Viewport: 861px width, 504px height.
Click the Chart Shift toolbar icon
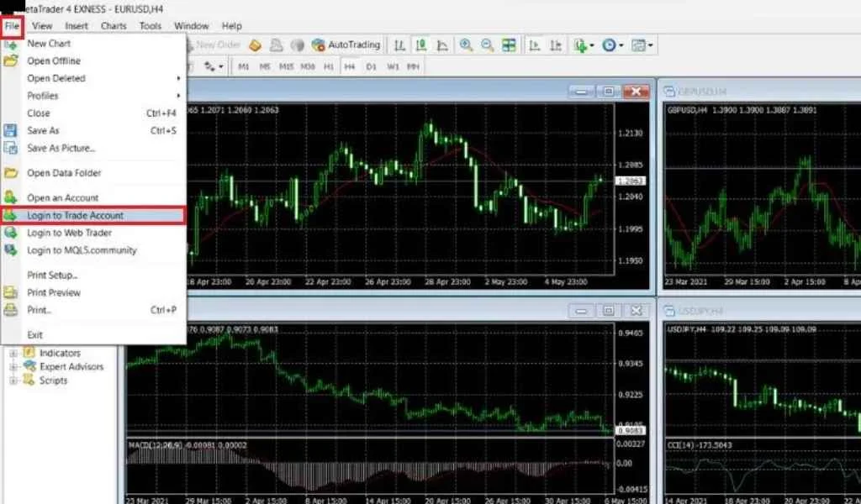[x=554, y=45]
